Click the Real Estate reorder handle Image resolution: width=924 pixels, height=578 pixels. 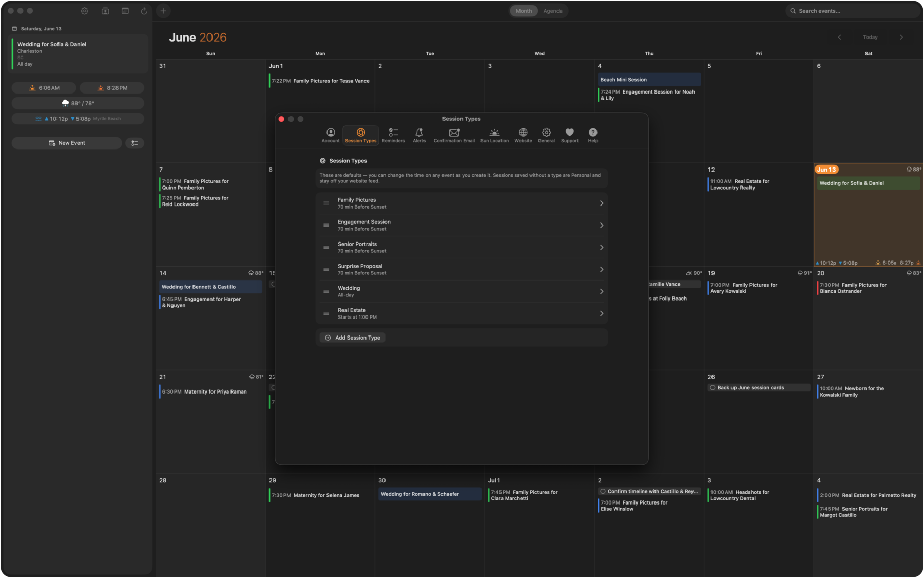coord(326,314)
